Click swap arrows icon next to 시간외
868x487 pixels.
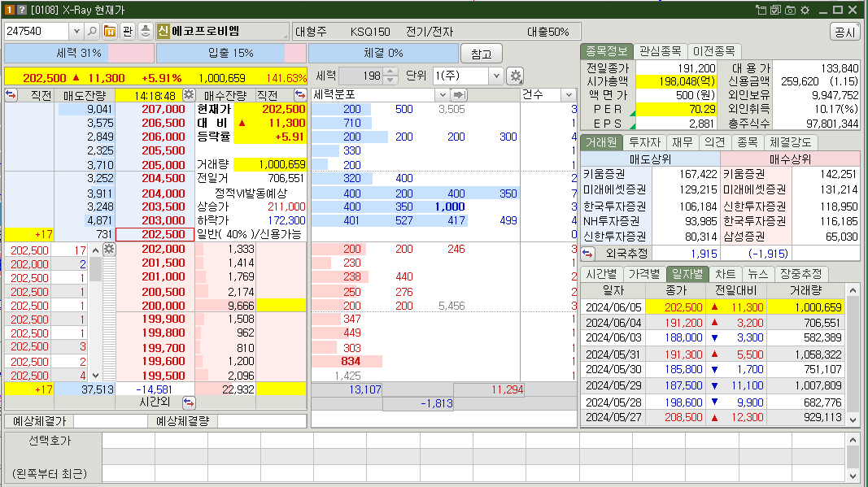point(189,402)
